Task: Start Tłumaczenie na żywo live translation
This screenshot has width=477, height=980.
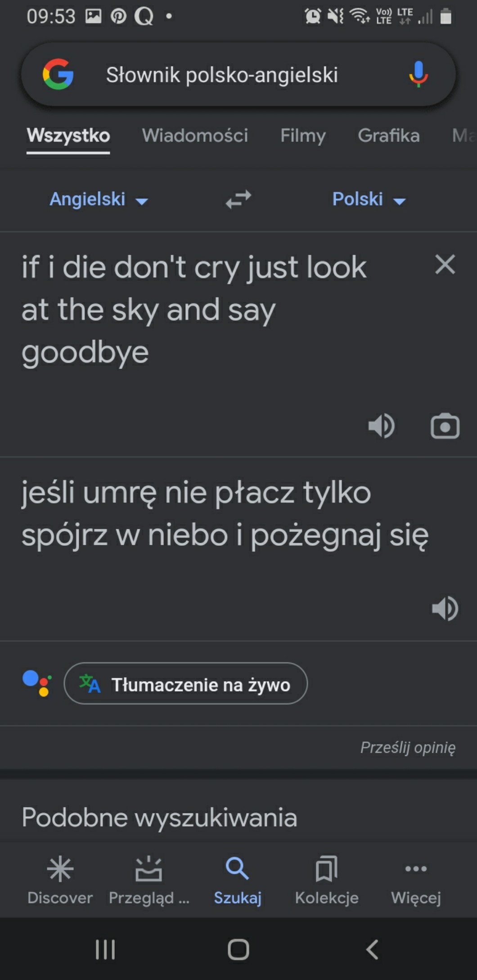Action: tap(186, 683)
